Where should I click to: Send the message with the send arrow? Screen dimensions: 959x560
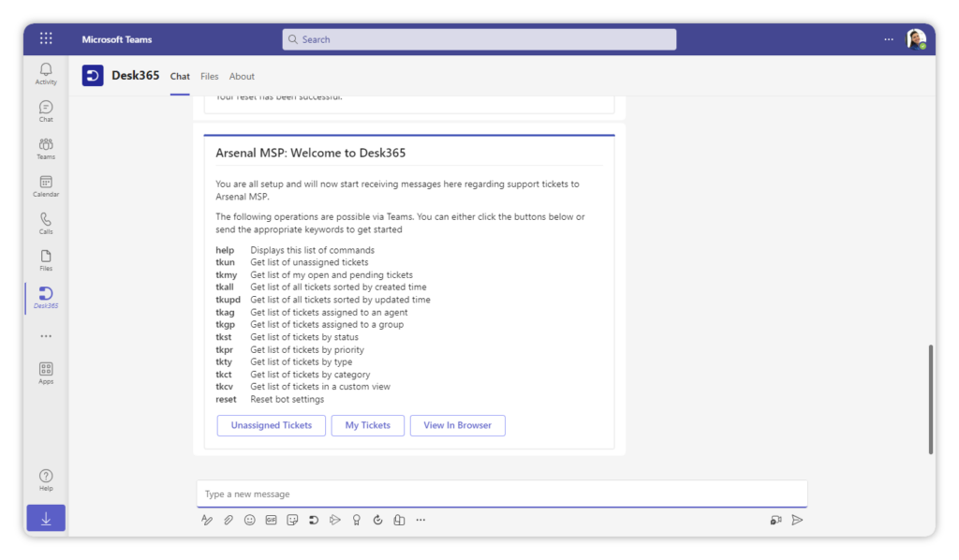798,520
